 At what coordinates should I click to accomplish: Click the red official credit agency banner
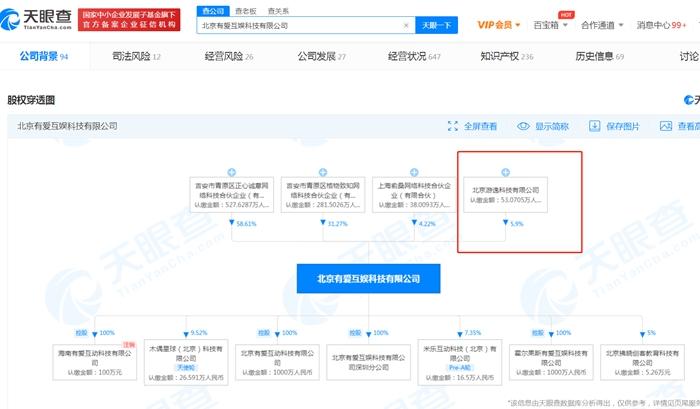pyautogui.click(x=129, y=20)
